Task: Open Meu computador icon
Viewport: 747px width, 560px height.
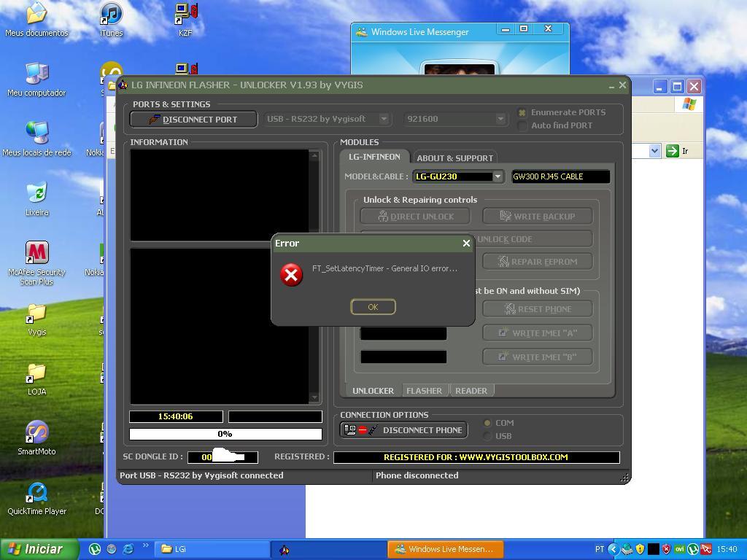Action: point(36,79)
